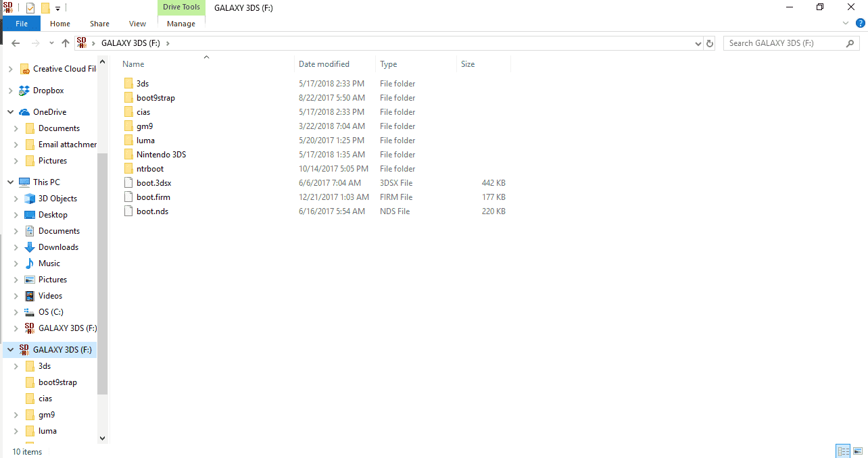Open the Manage tab under Drive Tools
Image resolution: width=868 pixels, height=458 pixels.
tap(181, 24)
